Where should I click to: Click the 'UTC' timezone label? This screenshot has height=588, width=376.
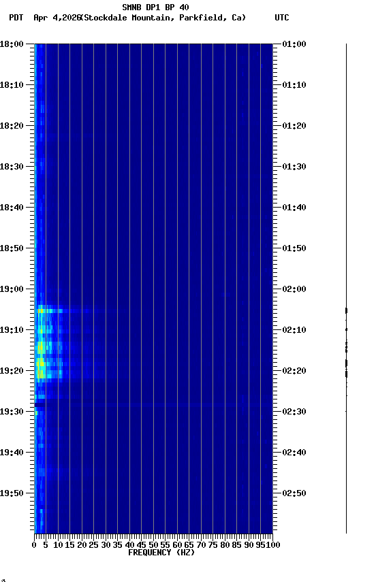coord(282,18)
